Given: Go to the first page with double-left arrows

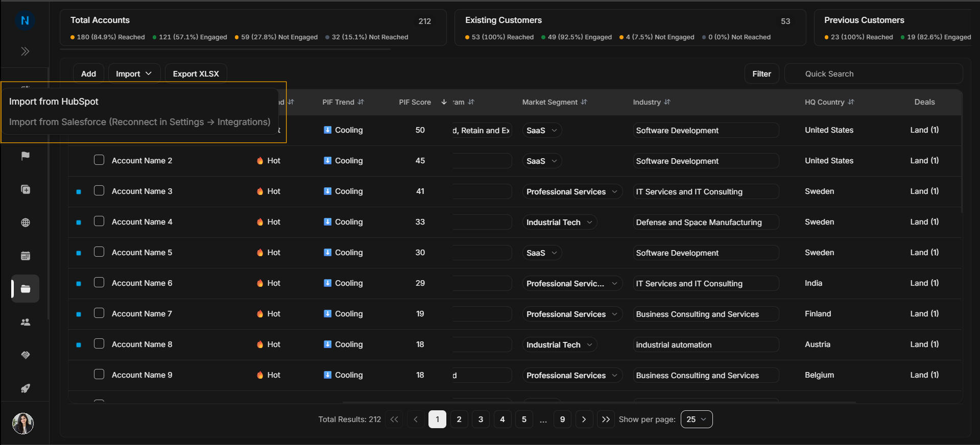Looking at the screenshot, I should 394,419.
